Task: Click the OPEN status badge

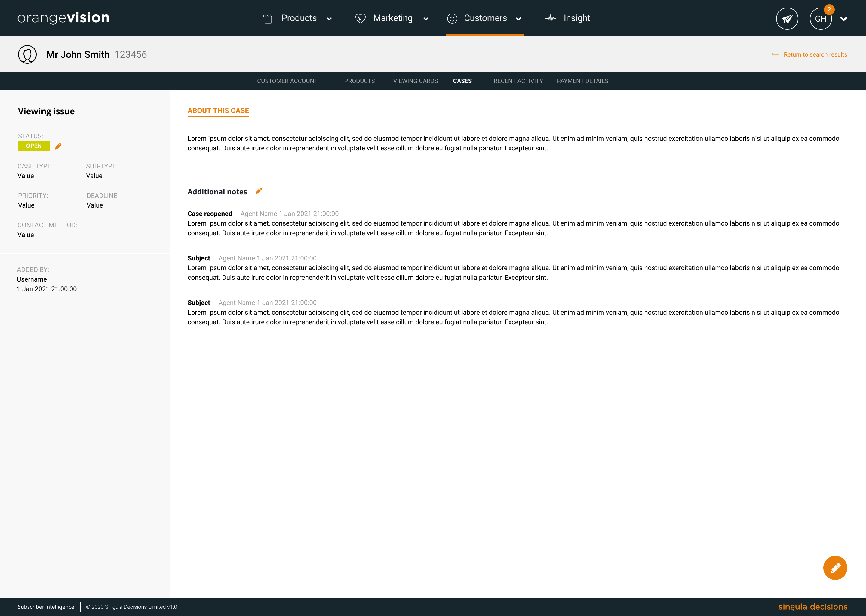Action: click(34, 146)
